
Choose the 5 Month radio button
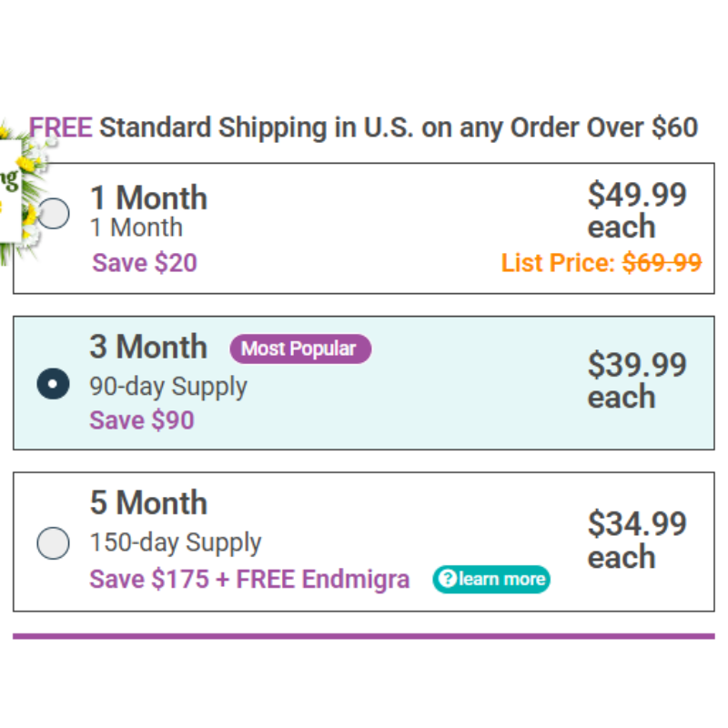coord(54,542)
